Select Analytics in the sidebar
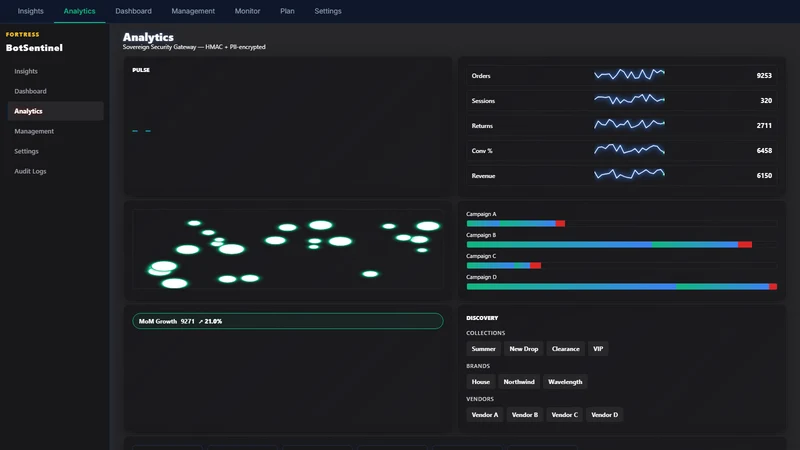This screenshot has width=800, height=450. click(x=56, y=111)
